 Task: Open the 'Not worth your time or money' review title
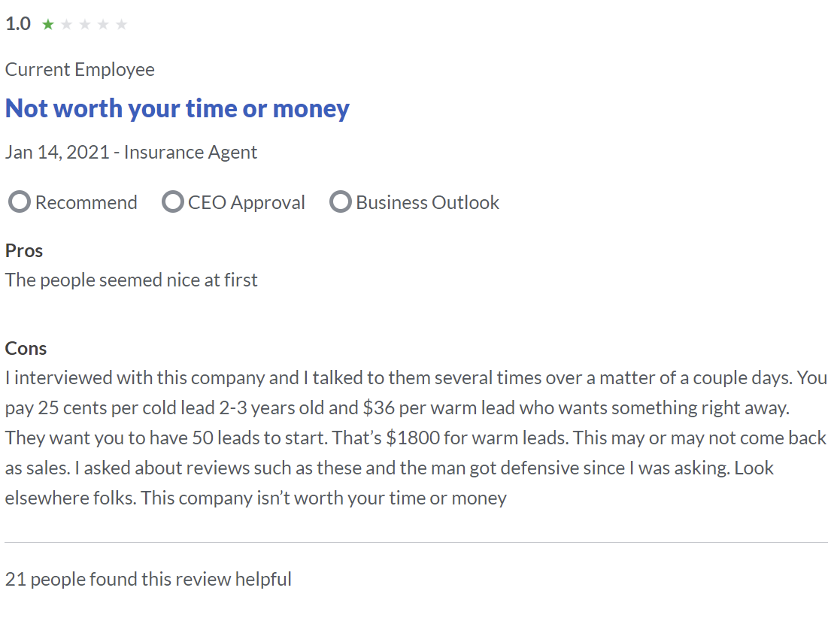[177, 109]
